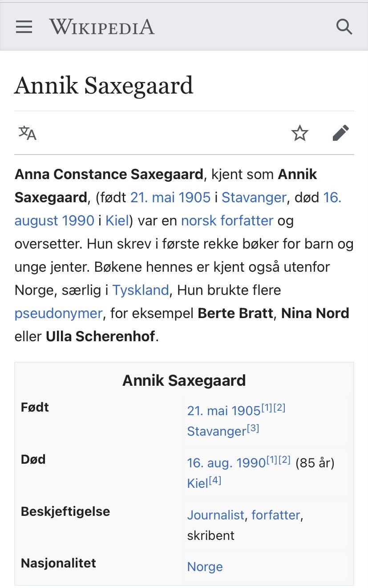The image size is (368, 588).
Task: Tap the pencil edit icon
Action: pyautogui.click(x=341, y=133)
